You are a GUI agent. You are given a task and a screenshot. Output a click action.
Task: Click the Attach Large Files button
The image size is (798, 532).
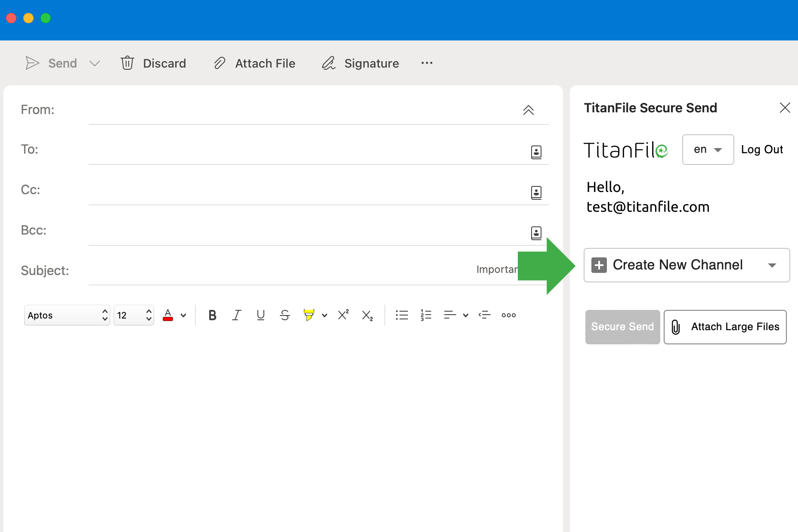725,327
